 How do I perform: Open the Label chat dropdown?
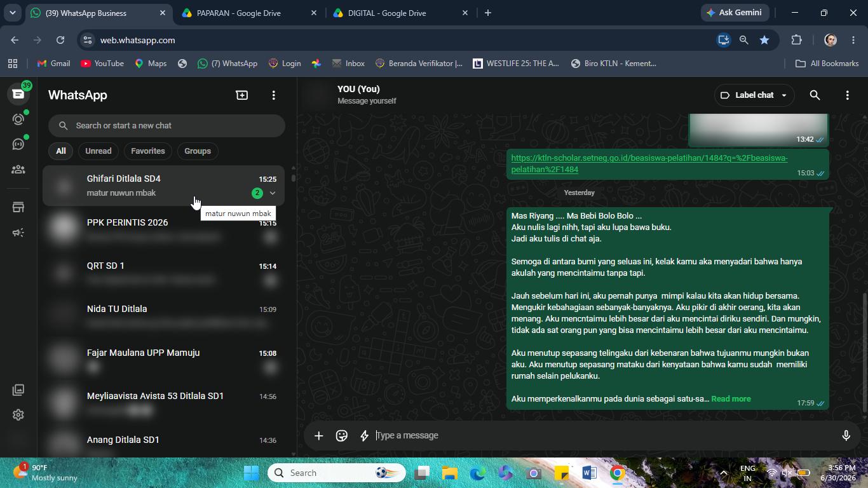(x=754, y=95)
